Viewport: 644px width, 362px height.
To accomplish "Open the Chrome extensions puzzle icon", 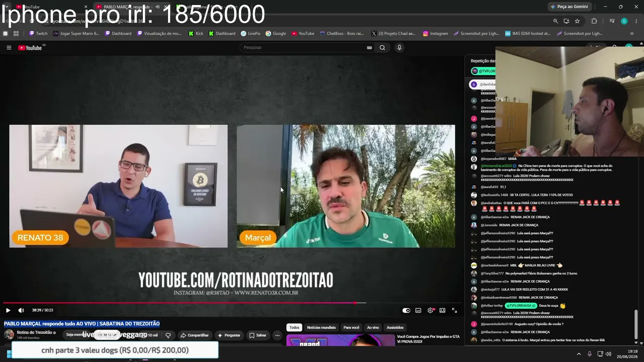I will [594, 21].
